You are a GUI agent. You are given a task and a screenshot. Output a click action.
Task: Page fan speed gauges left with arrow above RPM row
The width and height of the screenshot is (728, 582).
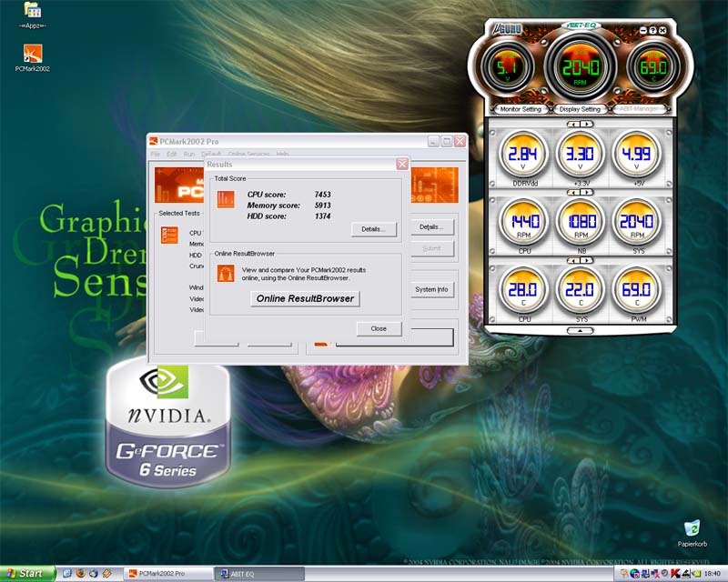pyautogui.click(x=574, y=192)
